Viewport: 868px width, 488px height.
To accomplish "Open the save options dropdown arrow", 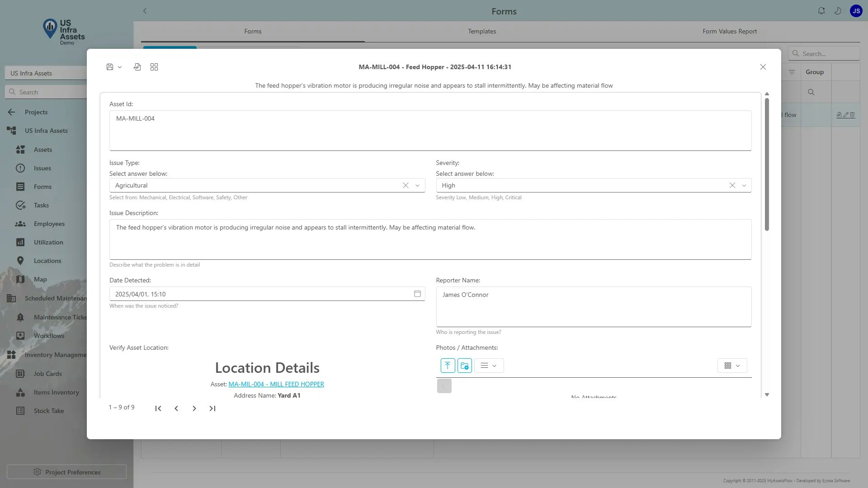I will pos(120,67).
